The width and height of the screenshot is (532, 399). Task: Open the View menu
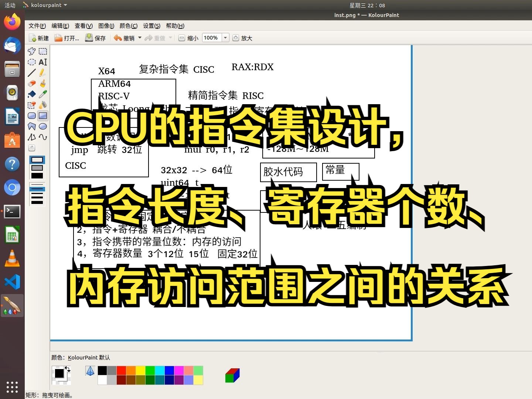(x=83, y=26)
